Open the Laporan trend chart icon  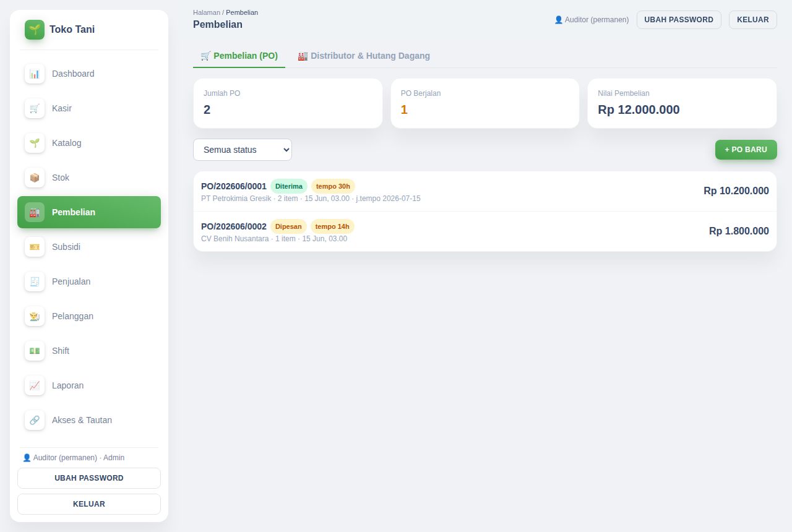point(35,385)
